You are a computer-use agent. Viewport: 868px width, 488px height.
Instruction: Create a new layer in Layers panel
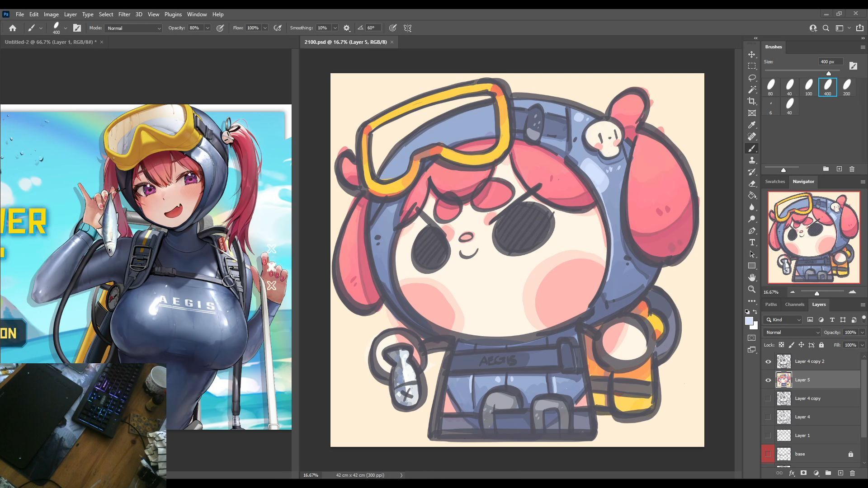840,473
